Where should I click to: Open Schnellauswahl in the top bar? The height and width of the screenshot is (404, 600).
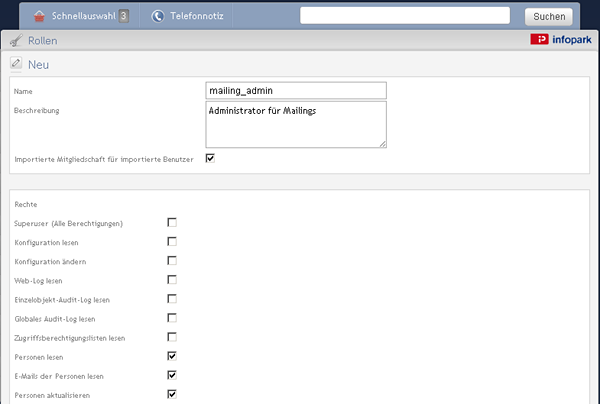(84, 16)
